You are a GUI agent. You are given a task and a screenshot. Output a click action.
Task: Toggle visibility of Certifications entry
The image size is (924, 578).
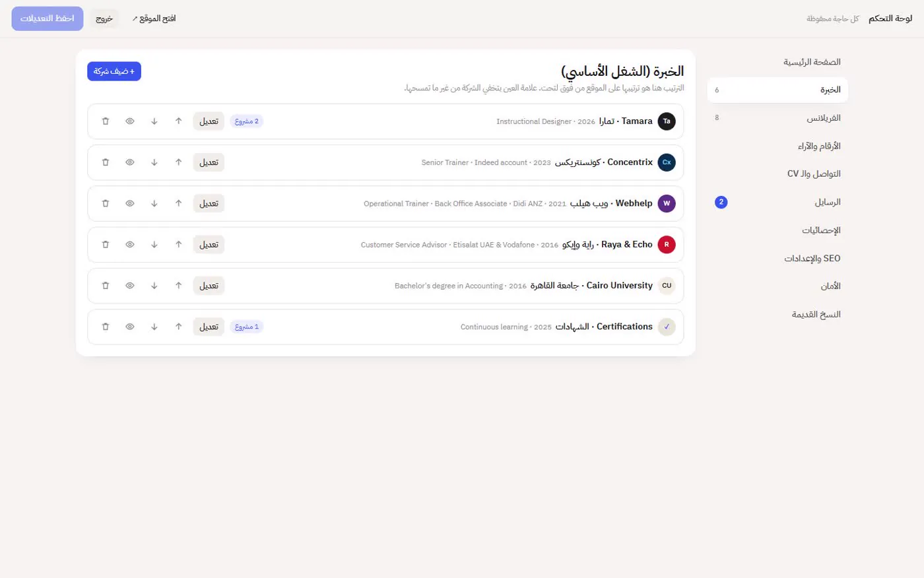click(x=130, y=327)
